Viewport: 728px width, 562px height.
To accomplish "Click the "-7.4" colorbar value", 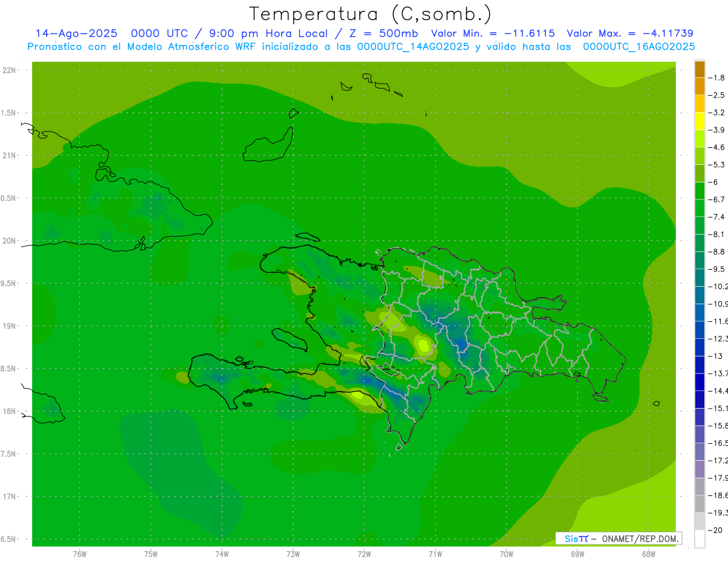I will [717, 217].
